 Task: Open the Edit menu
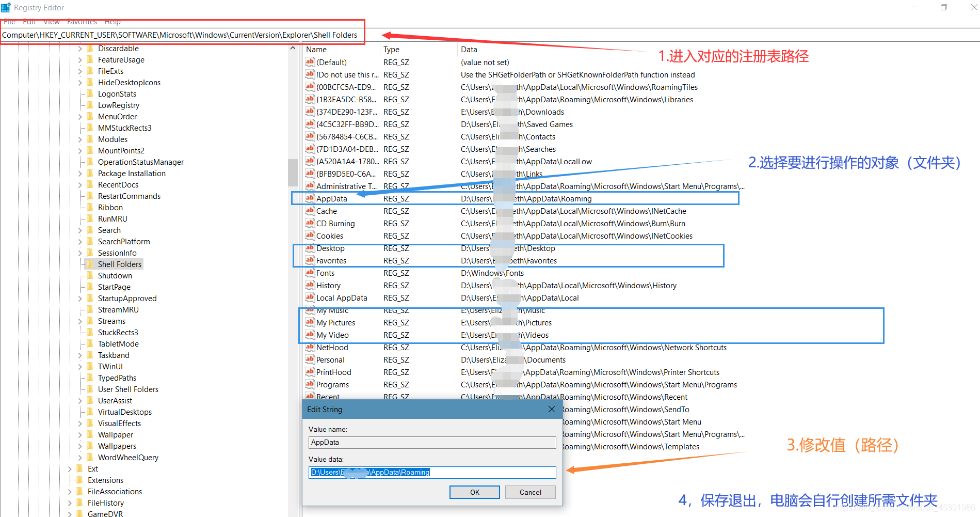pyautogui.click(x=29, y=22)
